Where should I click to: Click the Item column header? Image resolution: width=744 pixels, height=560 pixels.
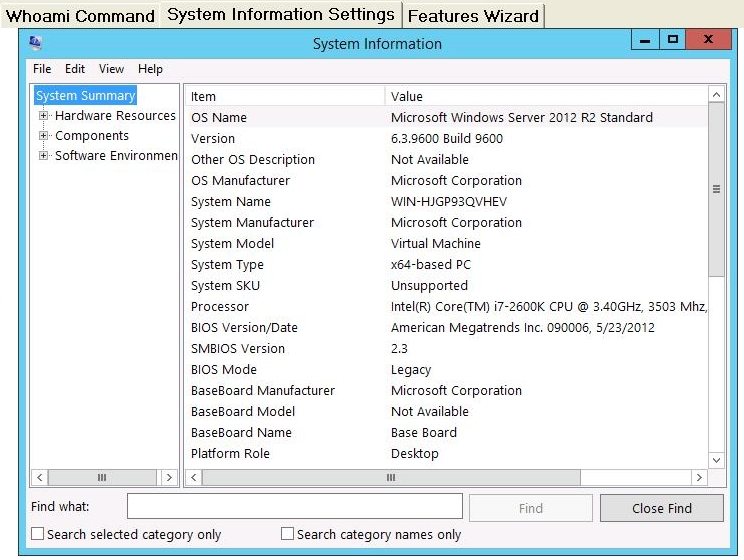pos(285,96)
